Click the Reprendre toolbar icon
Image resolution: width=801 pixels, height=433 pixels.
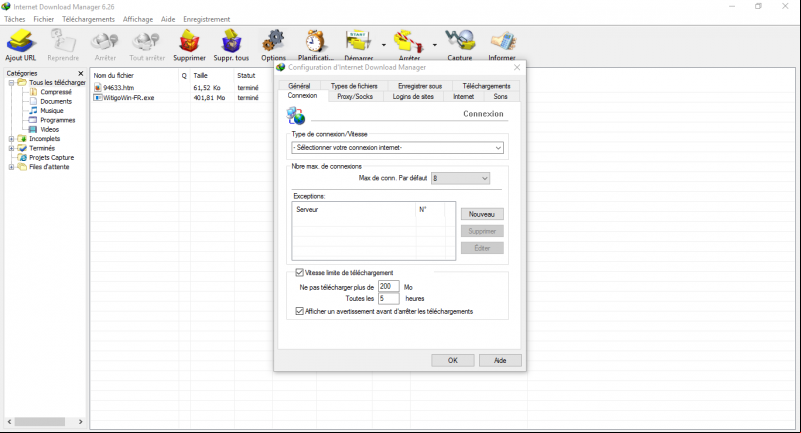[63, 41]
